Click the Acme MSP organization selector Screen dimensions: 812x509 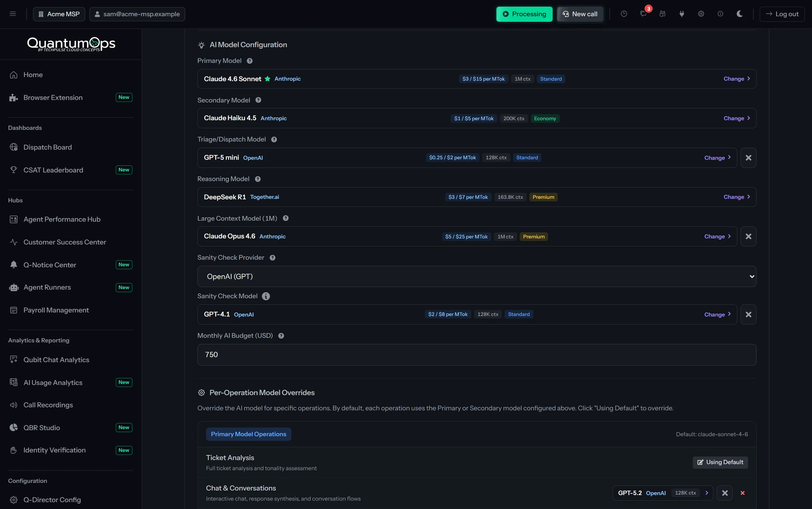pos(59,14)
